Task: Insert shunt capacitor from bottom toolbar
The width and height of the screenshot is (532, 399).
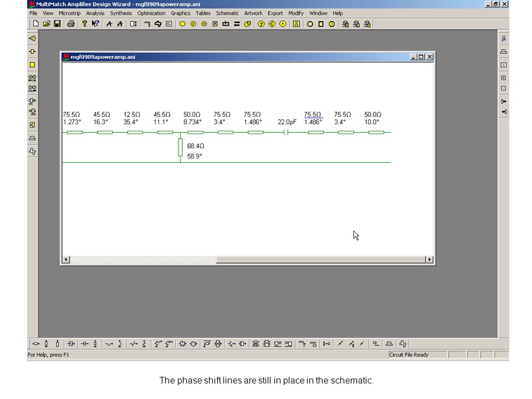Action: point(95,344)
